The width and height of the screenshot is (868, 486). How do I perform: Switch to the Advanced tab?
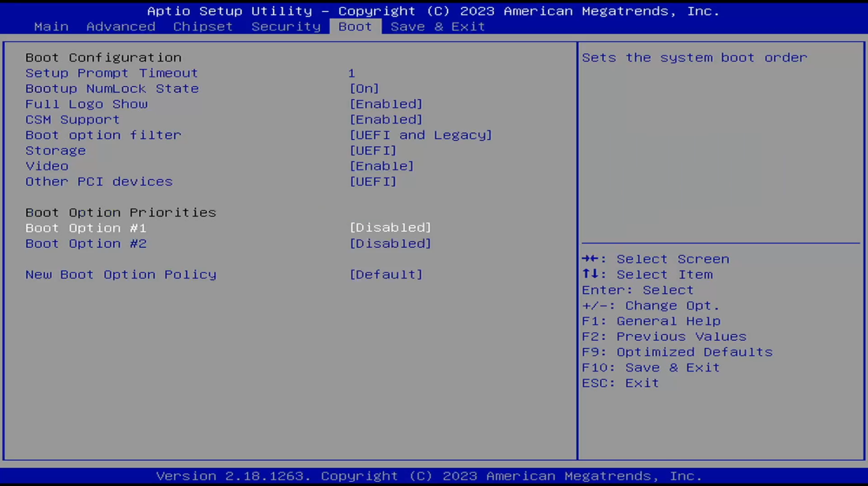[121, 27]
